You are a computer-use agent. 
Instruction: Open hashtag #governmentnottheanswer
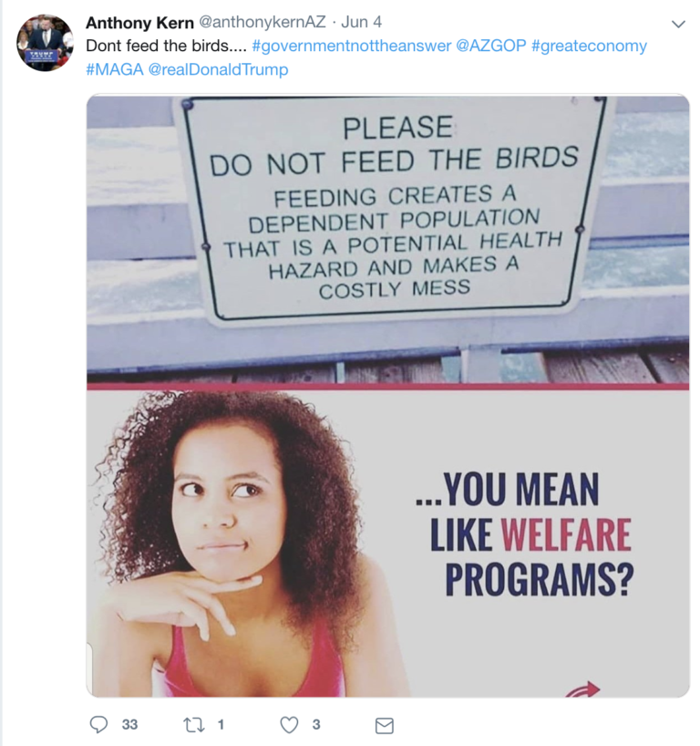(x=352, y=46)
